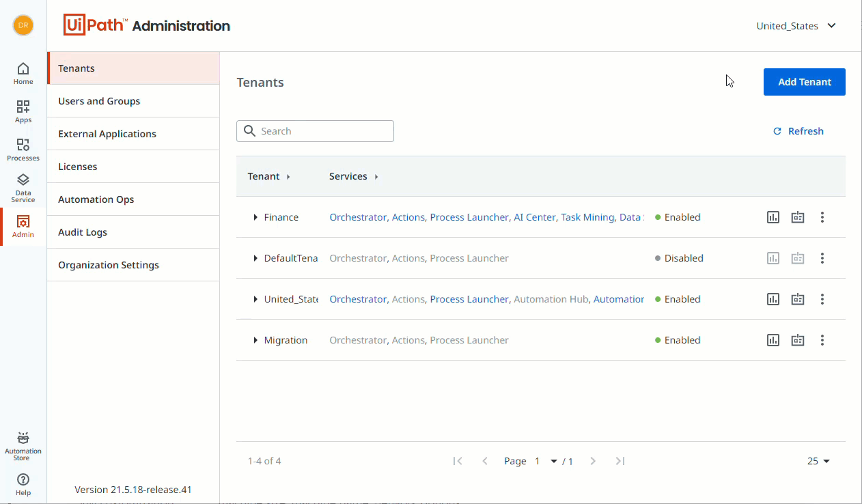Open Actions link in Finance row
Viewport: 862px width, 504px height.
click(408, 217)
